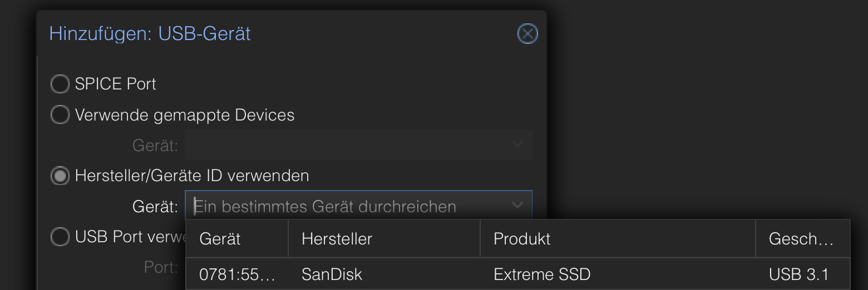The width and height of the screenshot is (868, 290).
Task: Pick the SanDisk manufacturer entry
Action: (332, 274)
